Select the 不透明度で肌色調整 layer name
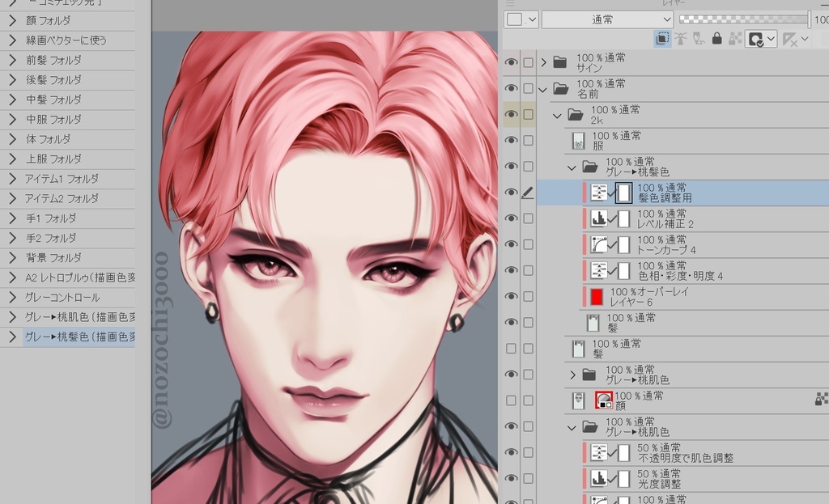The width and height of the screenshot is (829, 504). tap(686, 458)
